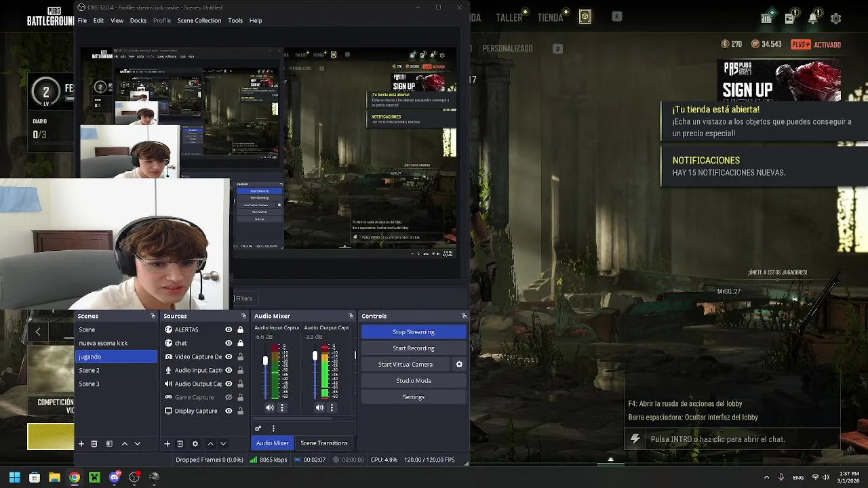
Task: Switch to Audio Mixer tab
Action: (x=272, y=443)
